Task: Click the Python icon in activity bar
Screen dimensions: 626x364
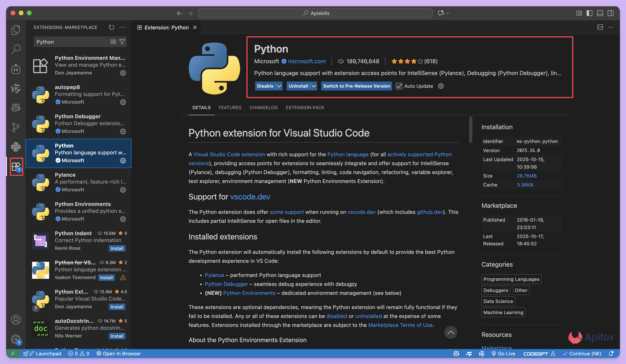Action: point(16,146)
